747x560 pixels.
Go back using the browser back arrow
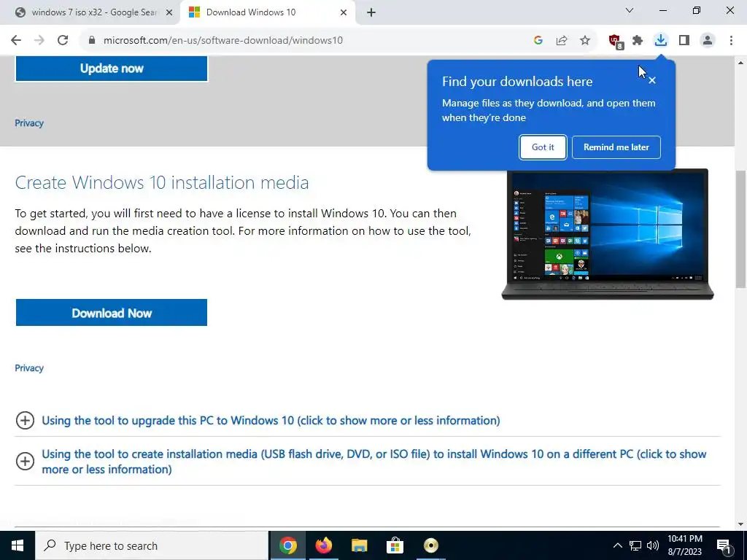click(x=16, y=41)
